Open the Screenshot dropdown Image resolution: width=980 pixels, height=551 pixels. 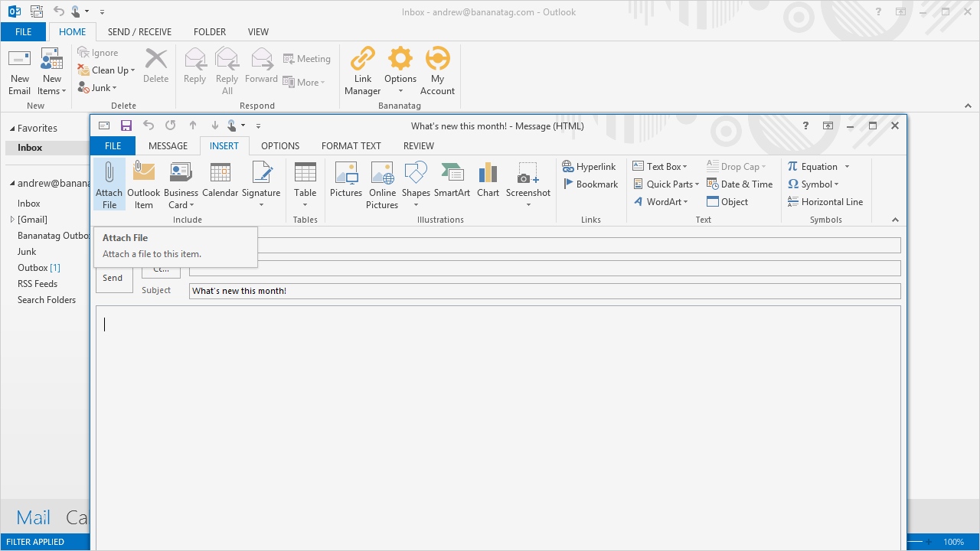point(528,184)
